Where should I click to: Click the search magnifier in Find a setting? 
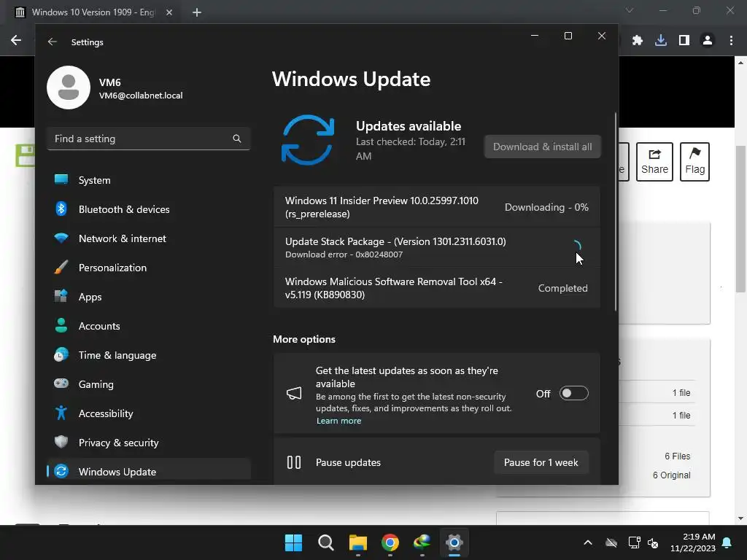coord(237,139)
